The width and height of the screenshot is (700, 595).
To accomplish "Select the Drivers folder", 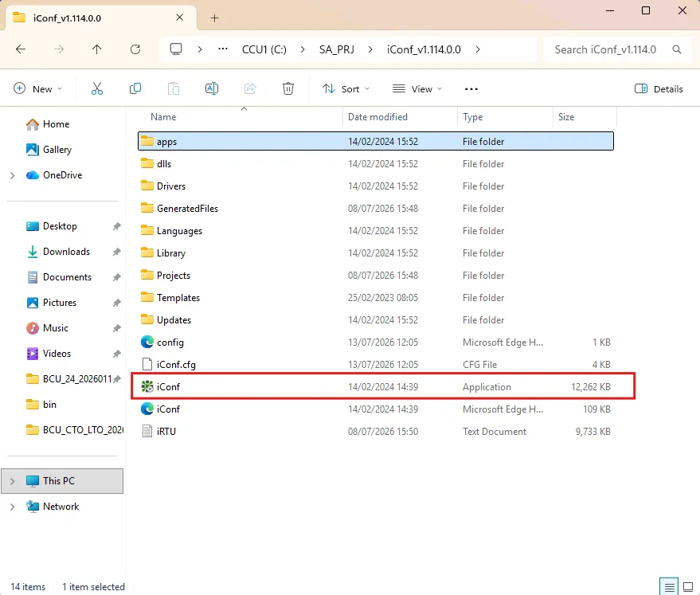I will click(x=376, y=186).
